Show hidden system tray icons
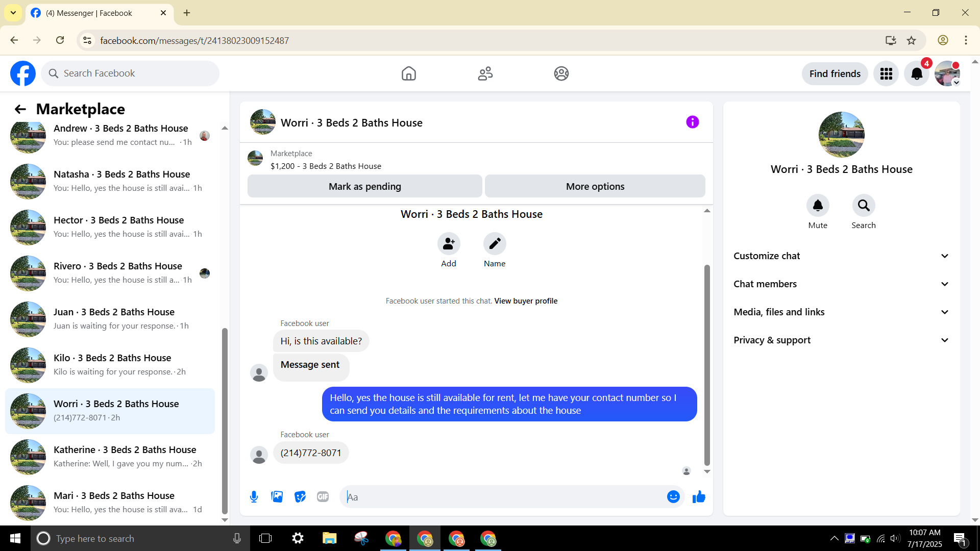 834,538
